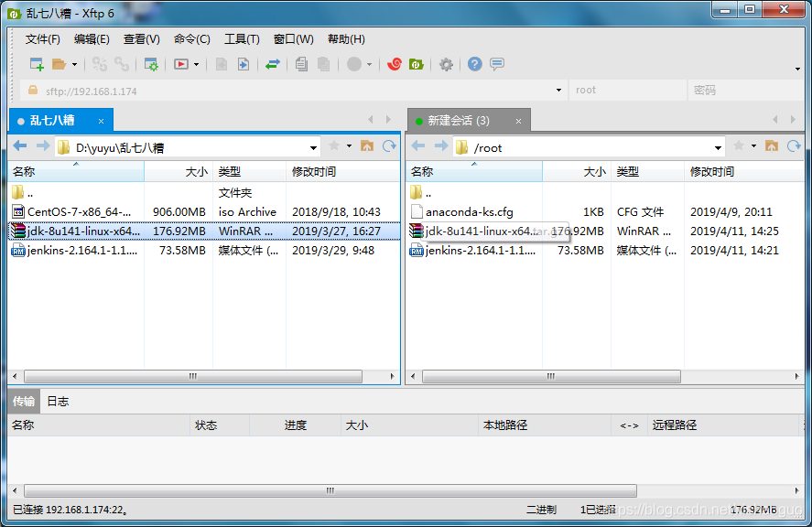Expand the address bar history dropdown
Screen dimensions: 812x527
click(558, 91)
